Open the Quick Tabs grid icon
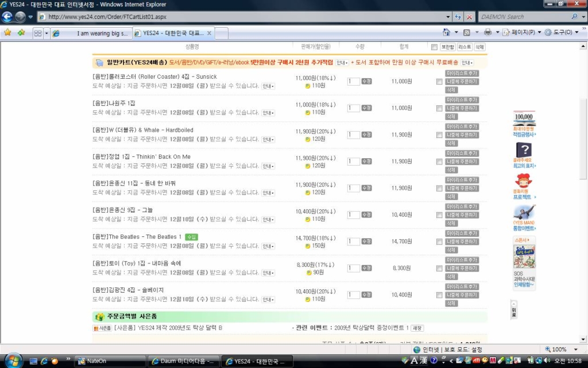588x368 pixels. click(x=38, y=33)
